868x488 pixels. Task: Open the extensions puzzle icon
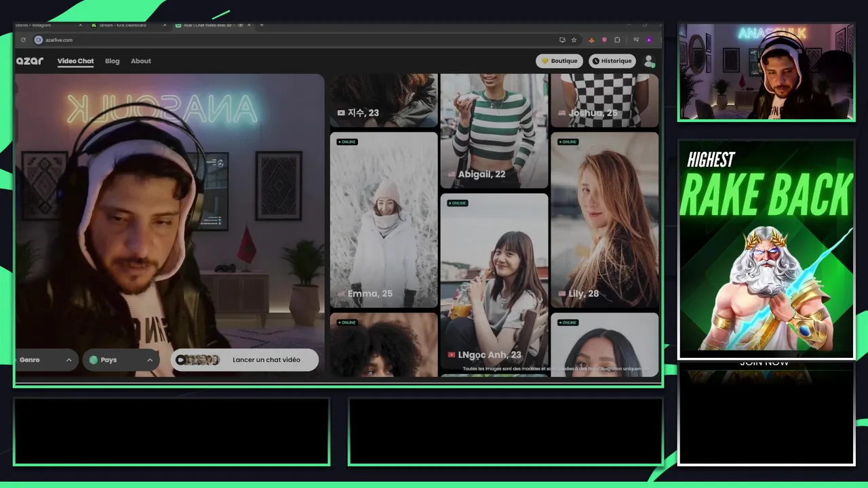[617, 40]
